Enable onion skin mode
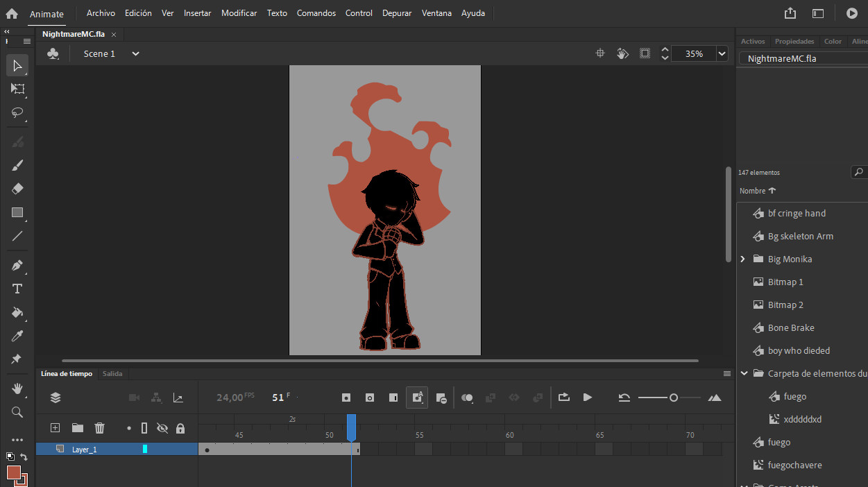 point(467,398)
